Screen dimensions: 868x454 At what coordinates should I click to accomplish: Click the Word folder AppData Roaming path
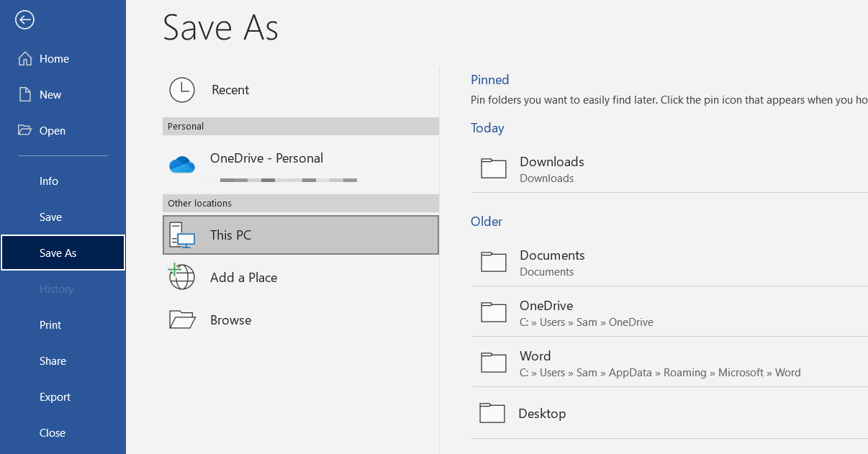[x=660, y=373]
